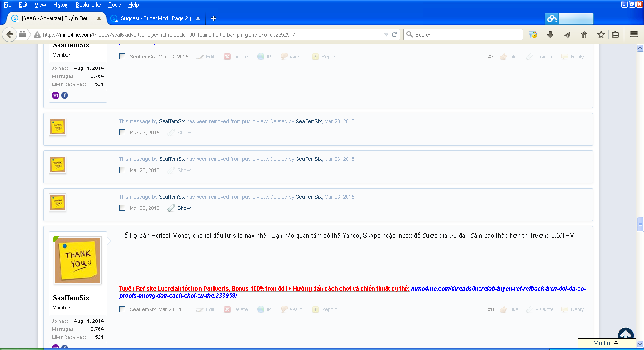The width and height of the screenshot is (644, 350).
Task: Click the reload page icon in address bar
Action: (395, 34)
